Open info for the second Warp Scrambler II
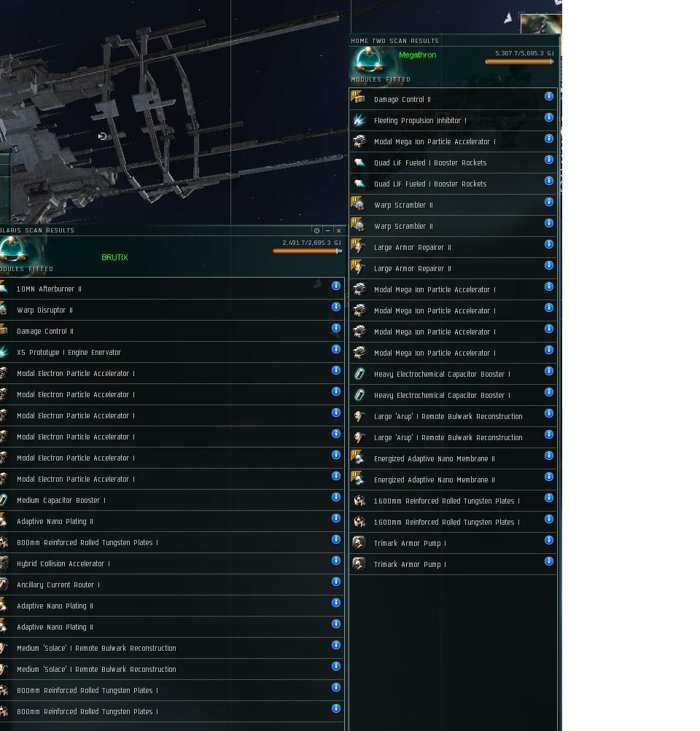700x731 pixels. pyautogui.click(x=549, y=223)
